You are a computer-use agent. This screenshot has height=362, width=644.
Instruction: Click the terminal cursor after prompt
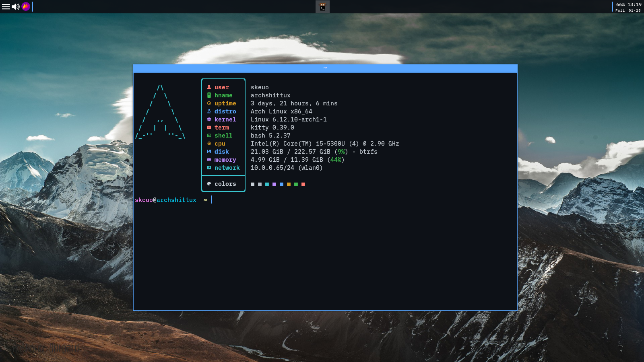(211, 200)
